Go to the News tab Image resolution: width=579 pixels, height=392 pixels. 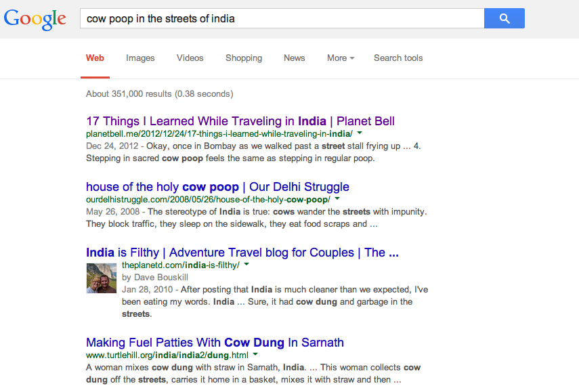(294, 58)
